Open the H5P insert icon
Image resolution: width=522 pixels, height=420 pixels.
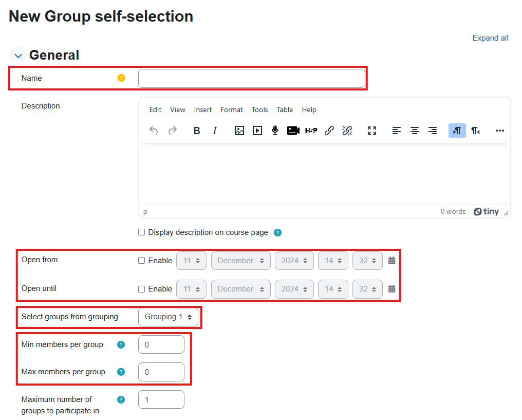point(311,131)
